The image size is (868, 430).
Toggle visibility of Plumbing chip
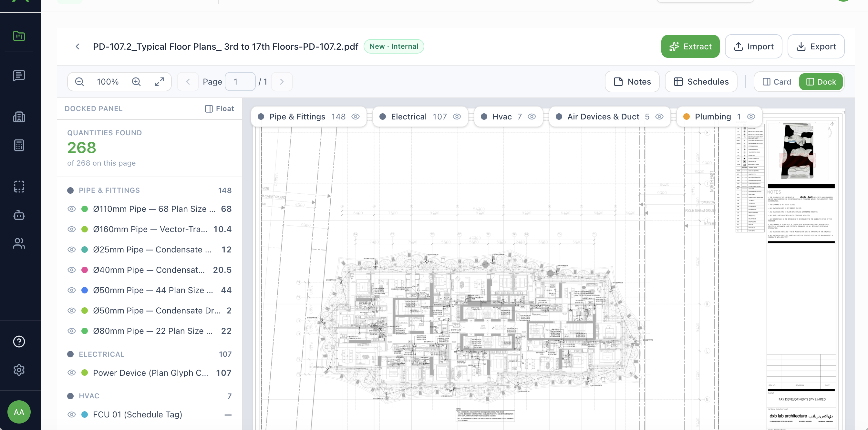point(751,117)
